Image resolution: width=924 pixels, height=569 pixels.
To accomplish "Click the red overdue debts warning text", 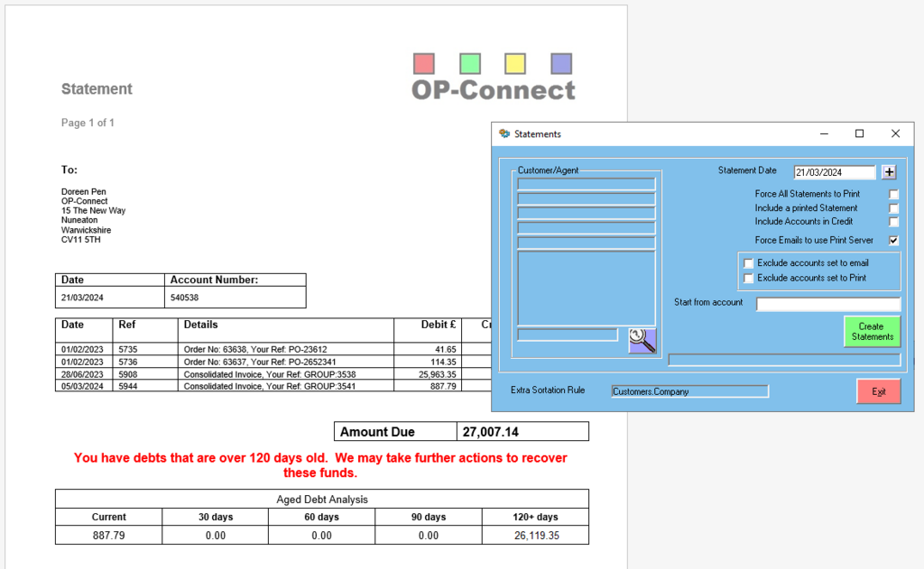I will (320, 465).
